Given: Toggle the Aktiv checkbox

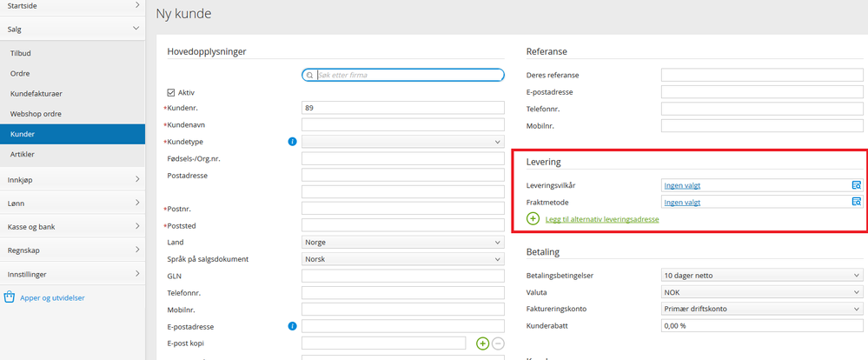Looking at the screenshot, I should pos(171,92).
